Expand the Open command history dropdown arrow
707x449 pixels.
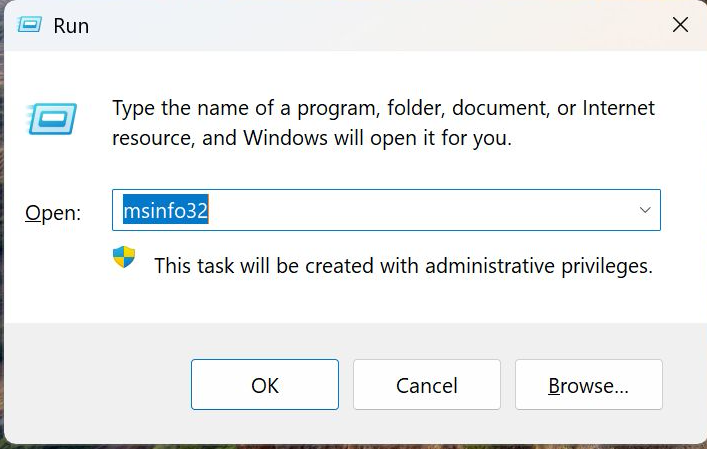645,211
